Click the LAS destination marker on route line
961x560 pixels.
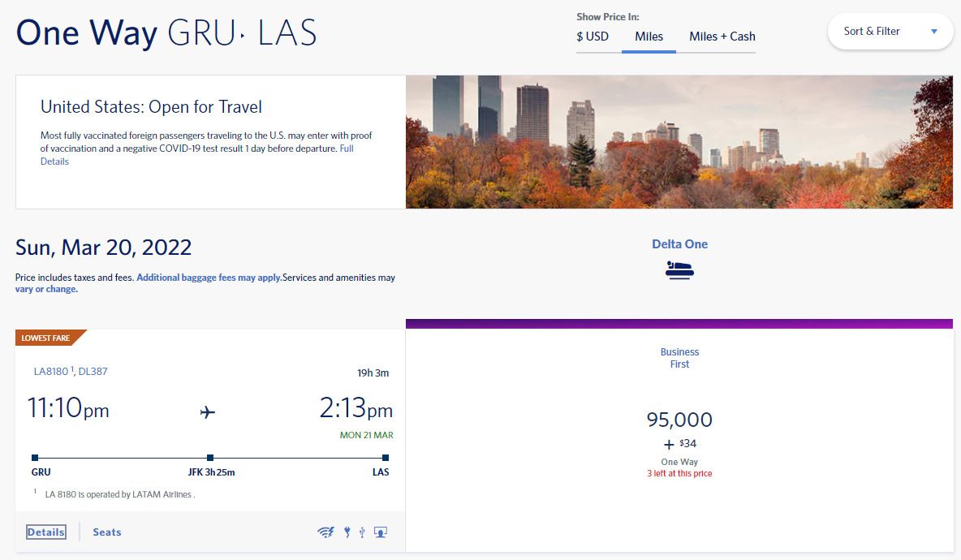[x=386, y=458]
